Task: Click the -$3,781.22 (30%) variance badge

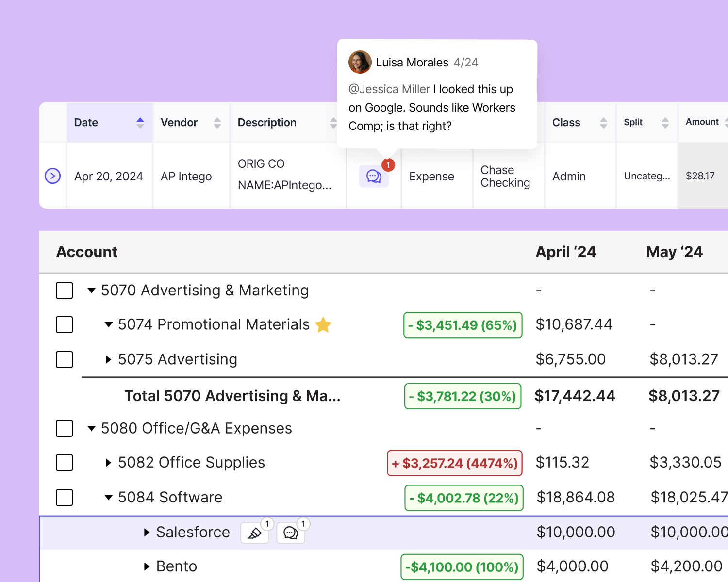Action: coord(462,396)
